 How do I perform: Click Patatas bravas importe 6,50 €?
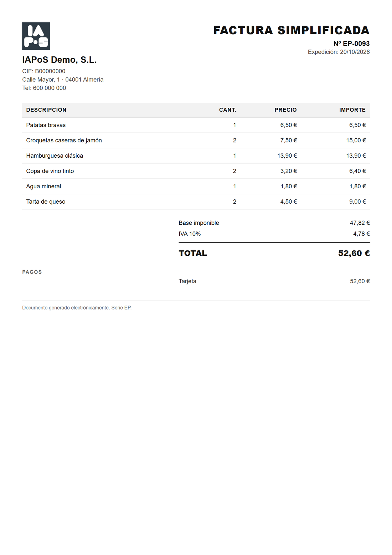point(357,125)
